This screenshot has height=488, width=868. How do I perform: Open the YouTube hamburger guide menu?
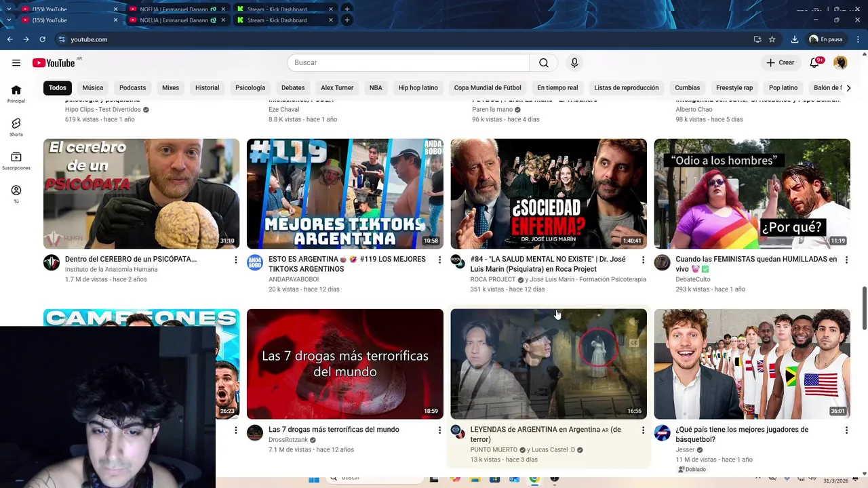16,63
